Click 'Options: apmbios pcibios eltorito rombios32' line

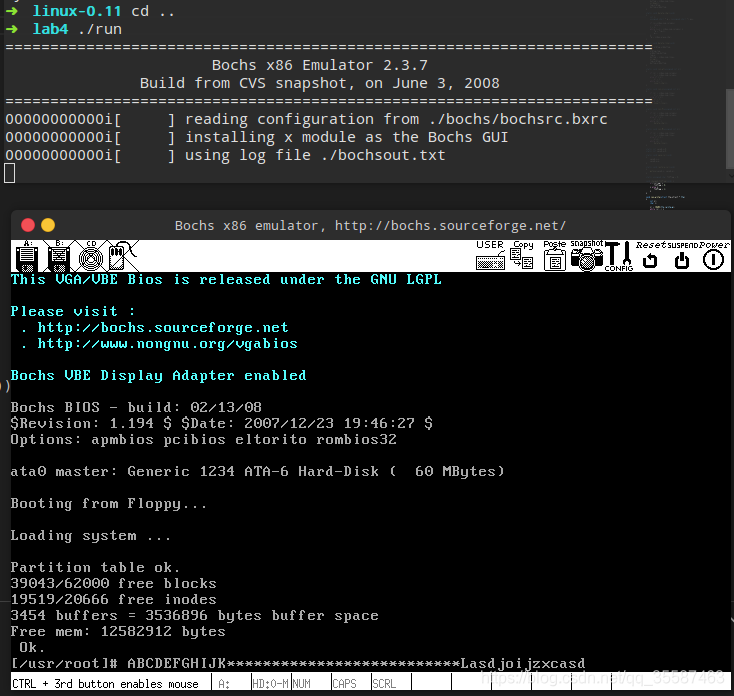tap(204, 440)
